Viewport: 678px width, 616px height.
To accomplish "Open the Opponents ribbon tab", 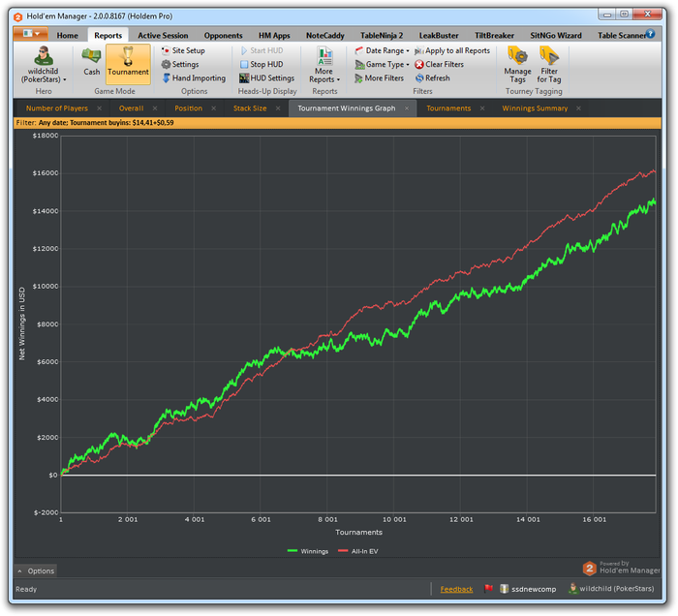I will pos(223,36).
